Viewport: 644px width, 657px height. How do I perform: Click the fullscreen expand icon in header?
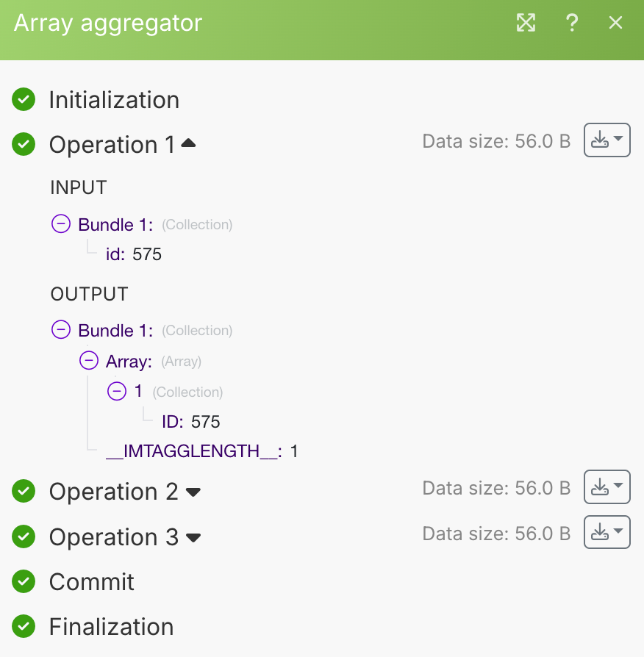526,23
